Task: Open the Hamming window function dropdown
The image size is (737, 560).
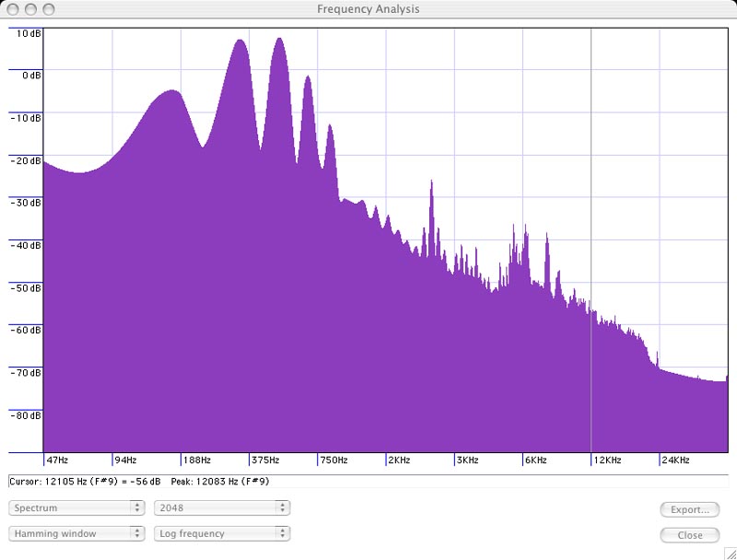Action: coord(76,533)
